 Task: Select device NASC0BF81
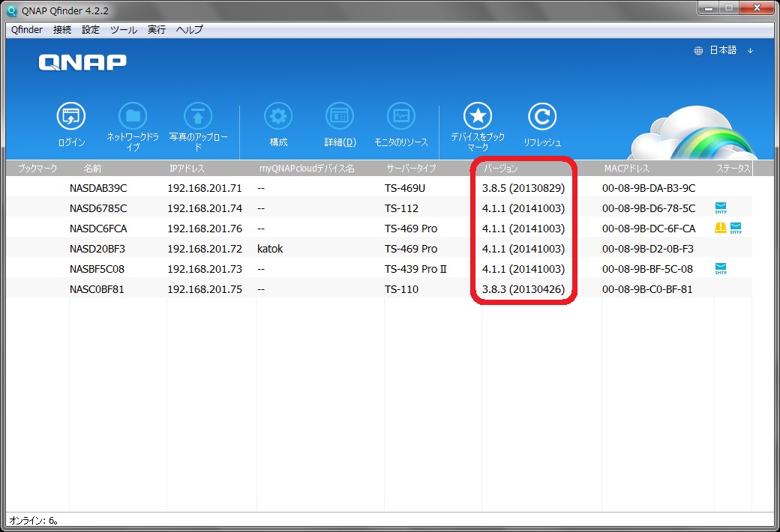97,289
